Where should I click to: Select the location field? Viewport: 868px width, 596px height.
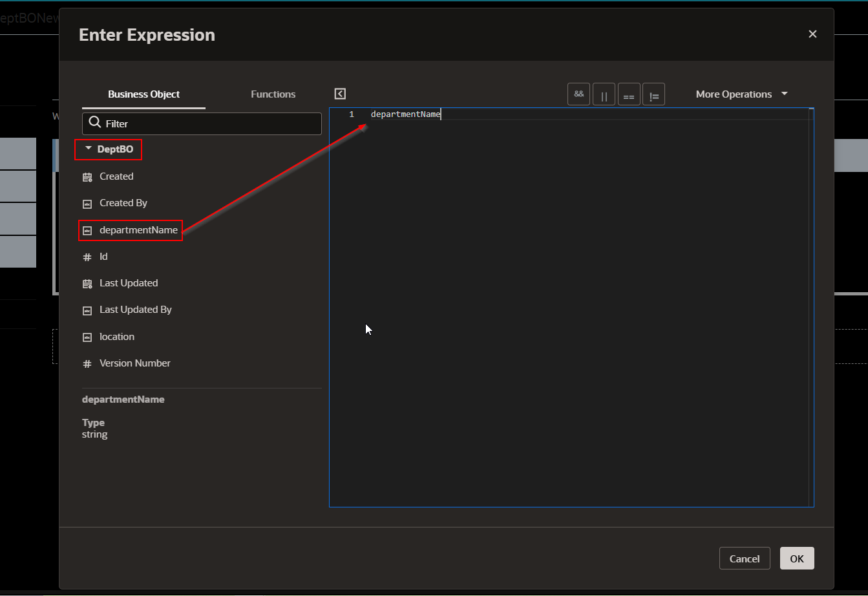[x=117, y=337]
